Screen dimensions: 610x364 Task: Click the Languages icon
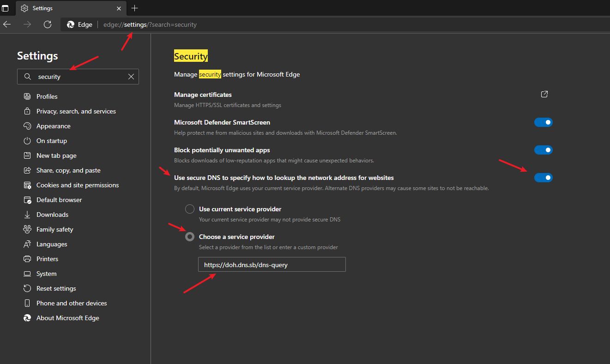pyautogui.click(x=27, y=244)
